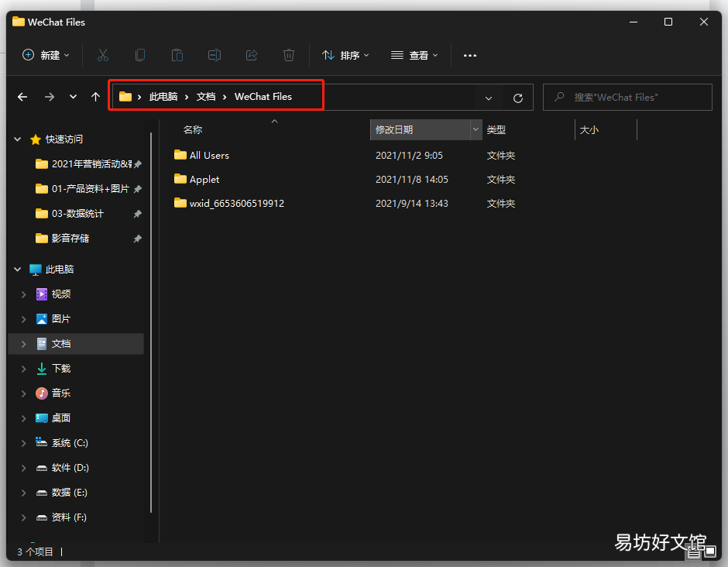Go up one folder level arrow
728x567 pixels.
[95, 97]
